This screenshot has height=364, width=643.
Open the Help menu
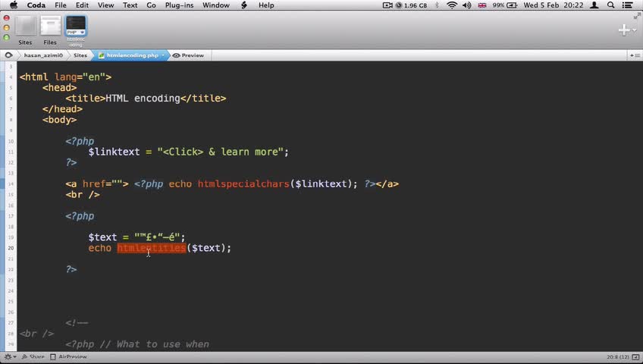pyautogui.click(x=266, y=5)
